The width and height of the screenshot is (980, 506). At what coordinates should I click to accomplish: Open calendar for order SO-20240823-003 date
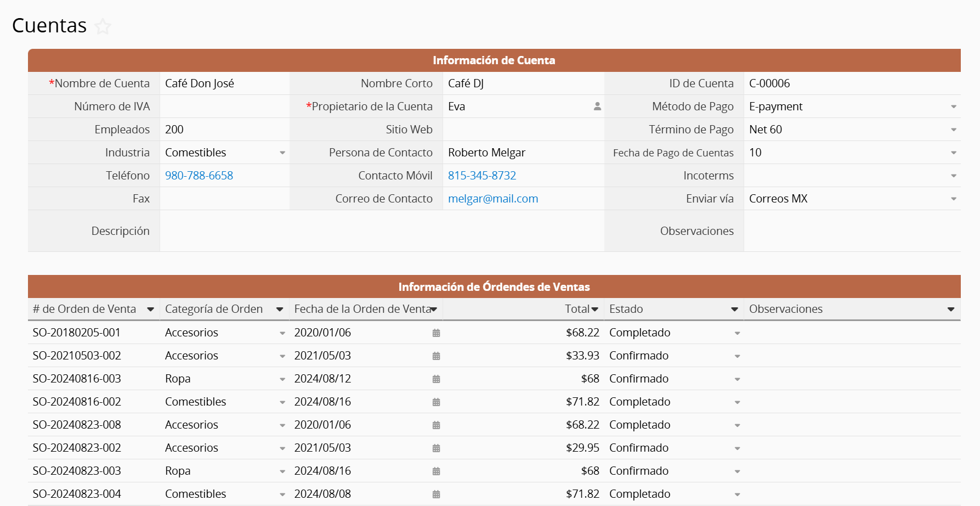point(436,471)
